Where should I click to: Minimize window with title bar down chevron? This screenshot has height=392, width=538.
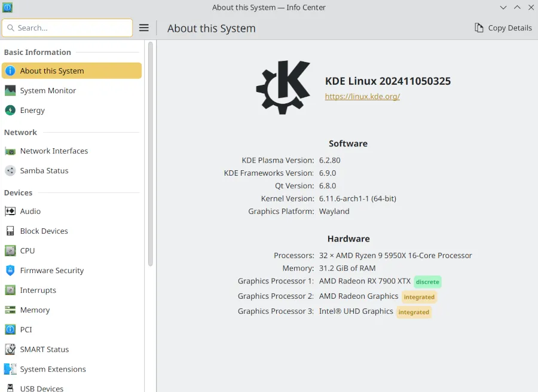(503, 8)
